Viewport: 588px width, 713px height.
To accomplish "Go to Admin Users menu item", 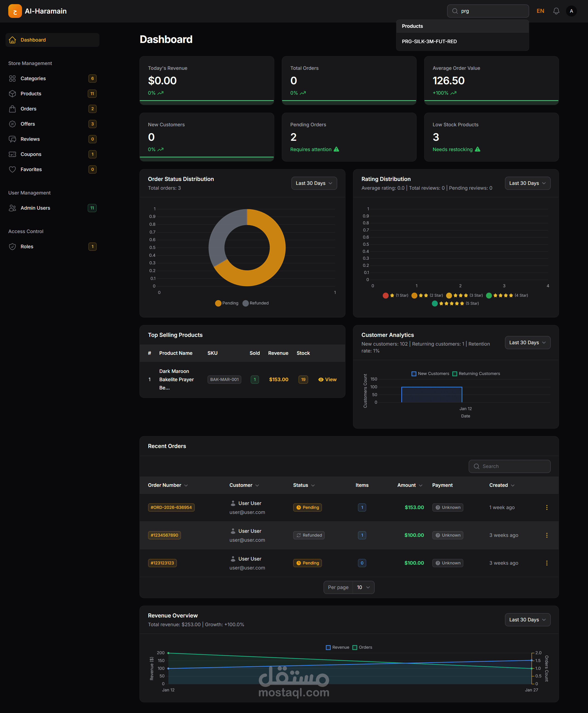I will click(x=35, y=208).
